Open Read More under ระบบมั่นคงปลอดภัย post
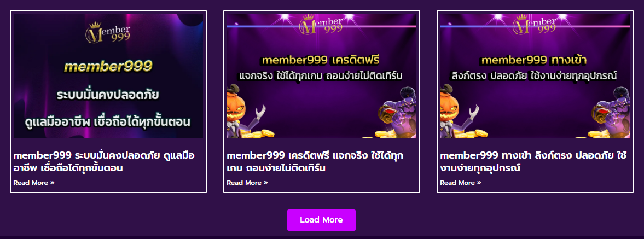The width and height of the screenshot is (644, 239). pyautogui.click(x=34, y=183)
